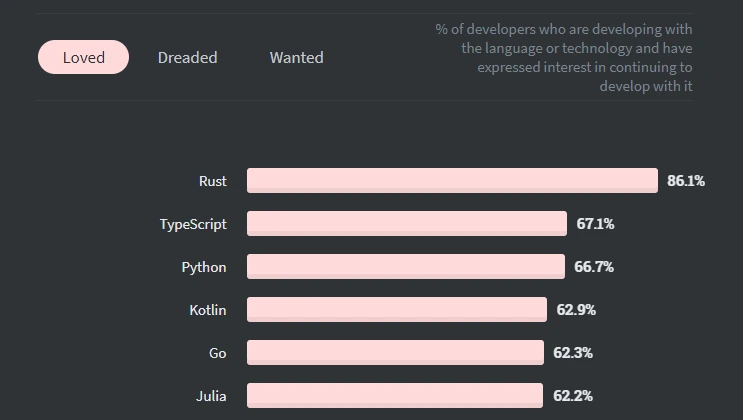Click the TypeScript bar in chart

coord(406,224)
